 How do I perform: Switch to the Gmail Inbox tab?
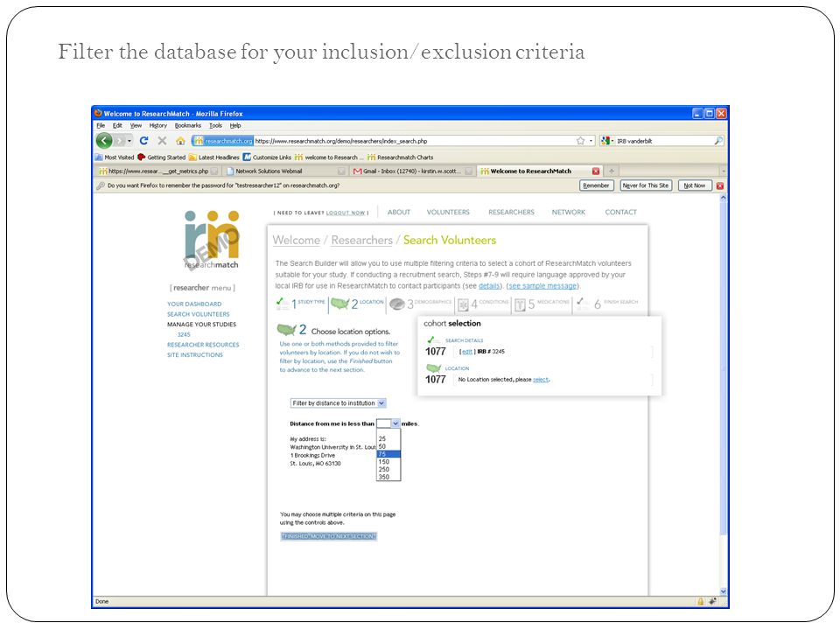(x=412, y=171)
